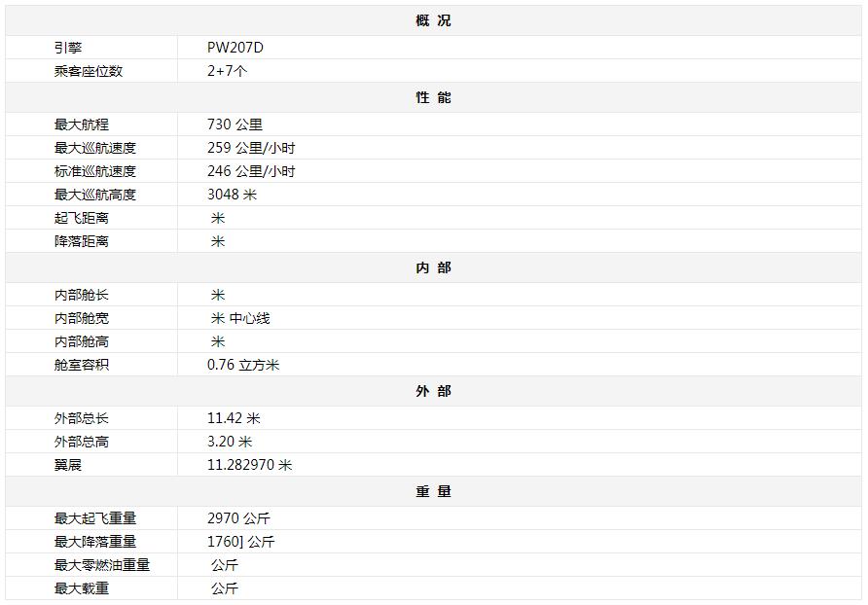
Task: Select the 246 公里/小时 speed value
Action: pyautogui.click(x=251, y=171)
